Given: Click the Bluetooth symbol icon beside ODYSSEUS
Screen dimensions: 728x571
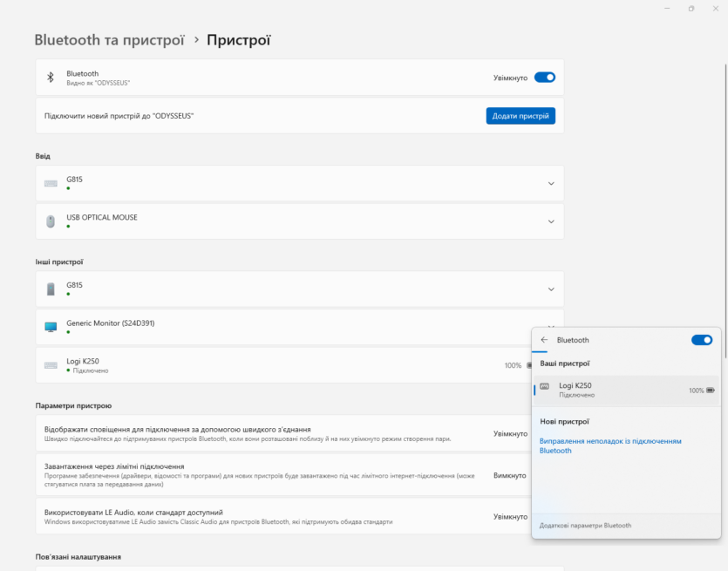Looking at the screenshot, I should tap(51, 78).
